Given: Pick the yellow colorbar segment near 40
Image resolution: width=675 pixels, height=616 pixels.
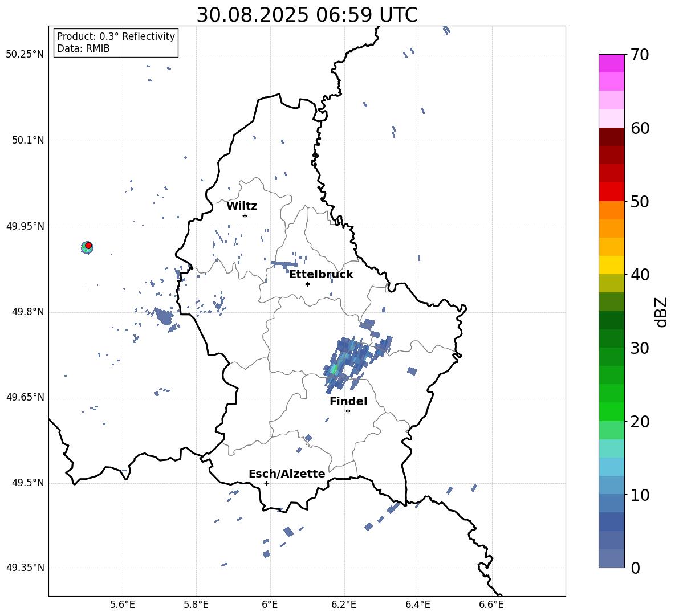Looking at the screenshot, I should [611, 265].
